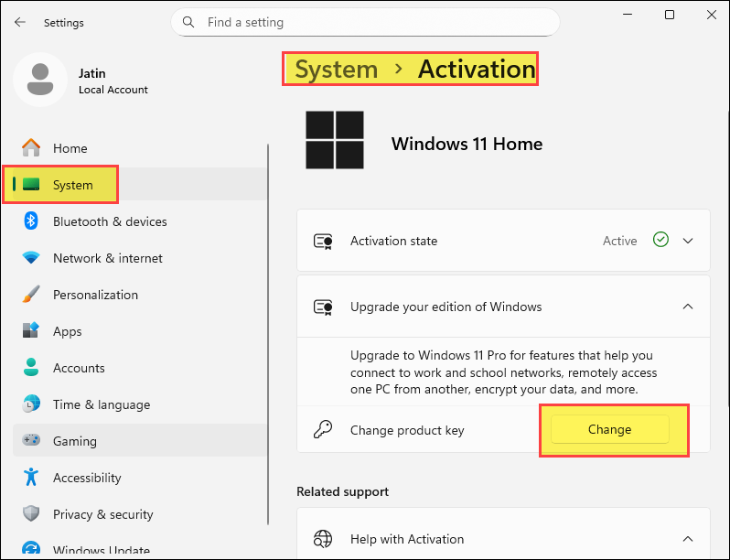The width and height of the screenshot is (730, 560).
Task: Click the Accounts person icon
Action: point(31,367)
